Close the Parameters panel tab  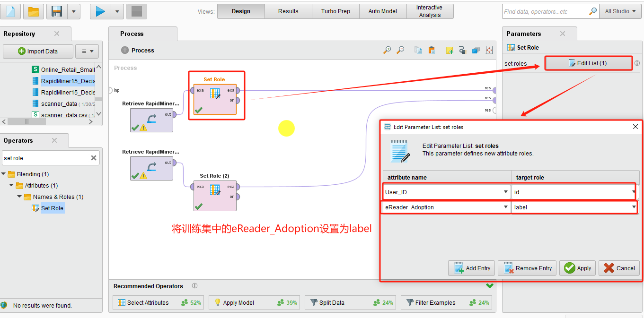point(563,34)
